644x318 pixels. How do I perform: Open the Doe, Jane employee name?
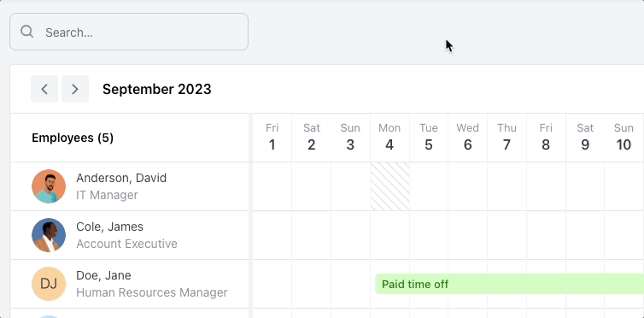(x=103, y=275)
